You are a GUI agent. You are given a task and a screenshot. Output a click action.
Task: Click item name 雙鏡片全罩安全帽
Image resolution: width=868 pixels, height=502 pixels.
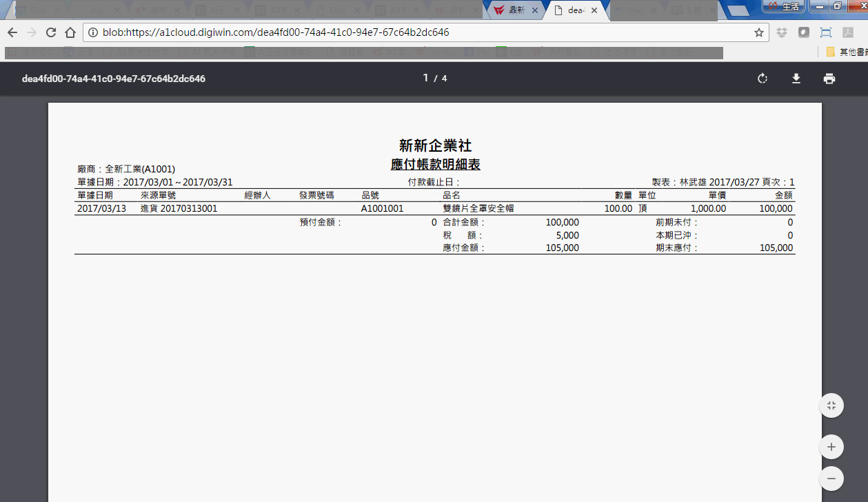pos(478,208)
